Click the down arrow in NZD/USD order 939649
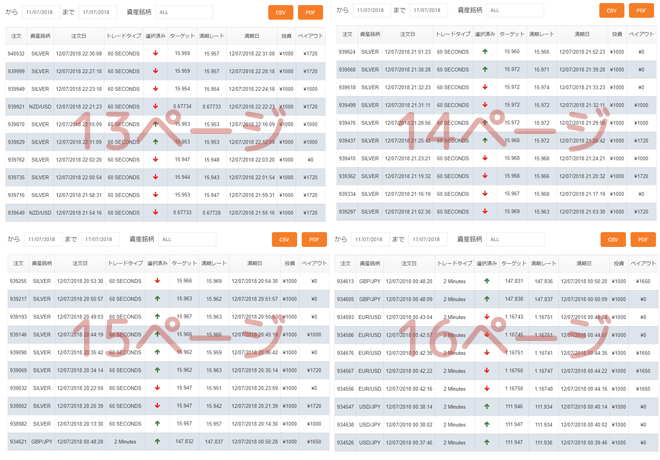The width and height of the screenshot is (660, 460). 156,213
